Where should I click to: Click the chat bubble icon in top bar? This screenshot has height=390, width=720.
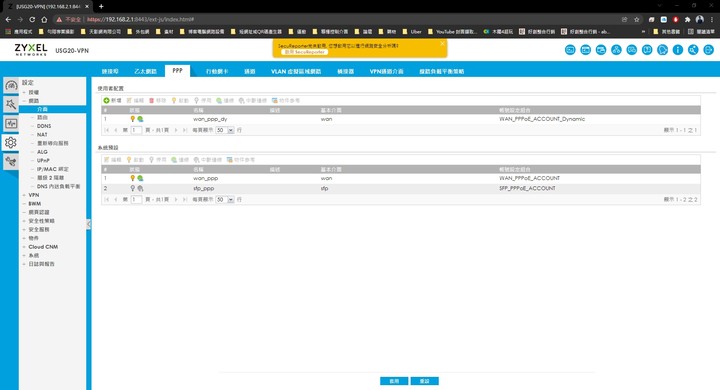pos(662,50)
